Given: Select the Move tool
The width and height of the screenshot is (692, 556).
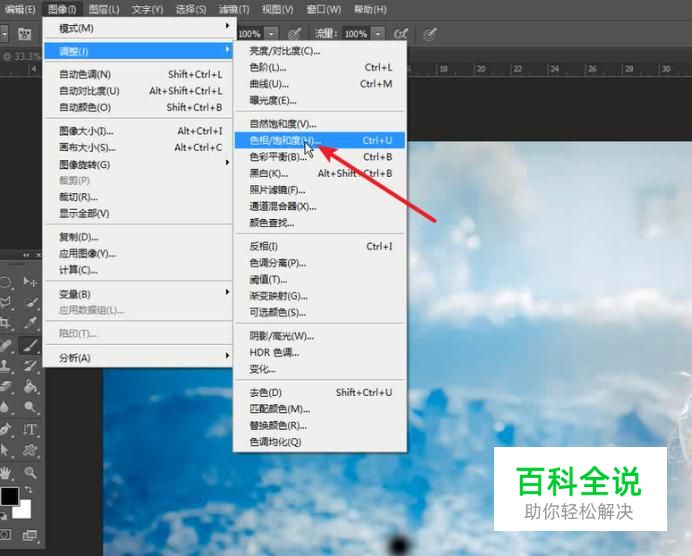Looking at the screenshot, I should coord(30,281).
